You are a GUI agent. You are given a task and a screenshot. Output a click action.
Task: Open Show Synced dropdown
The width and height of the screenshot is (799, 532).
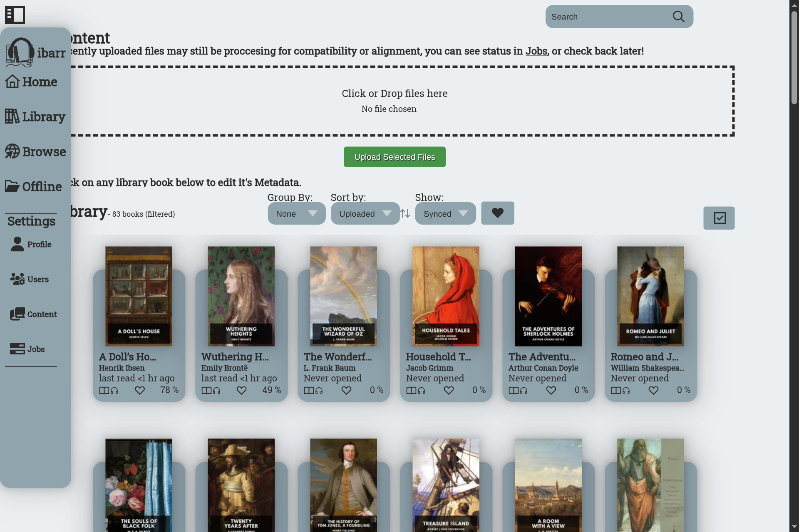coord(445,214)
